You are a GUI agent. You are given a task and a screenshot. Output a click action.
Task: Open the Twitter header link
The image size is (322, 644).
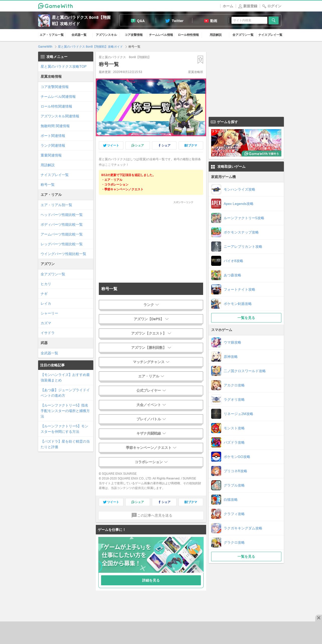pyautogui.click(x=174, y=21)
